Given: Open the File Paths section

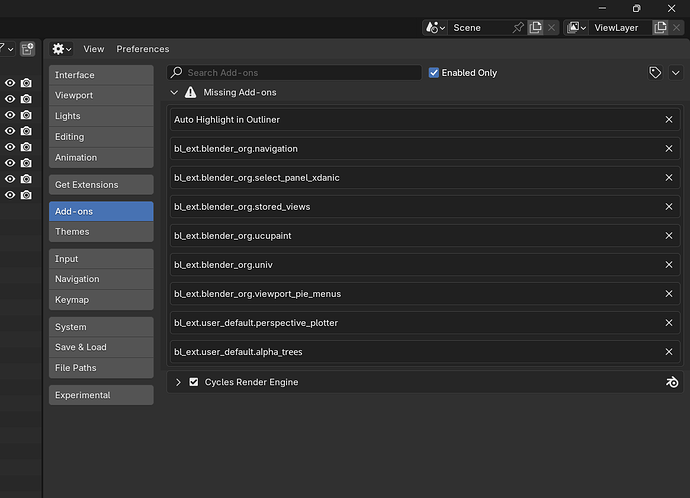Looking at the screenshot, I should 101,368.
